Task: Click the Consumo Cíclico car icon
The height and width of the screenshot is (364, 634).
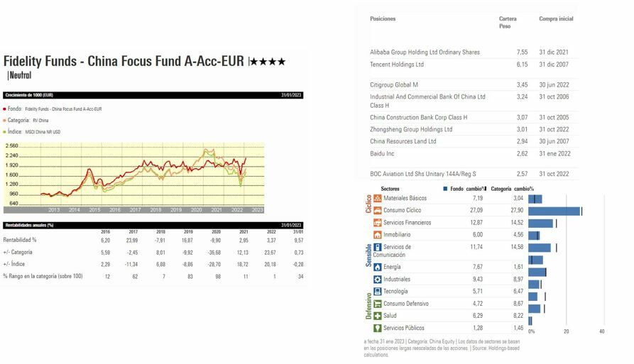Action: coord(378,211)
